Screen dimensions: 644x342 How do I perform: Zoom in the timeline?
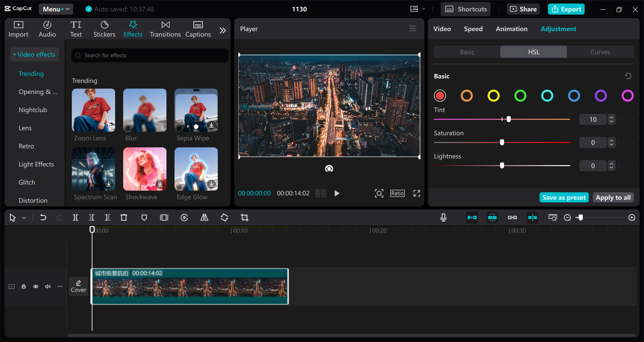(x=632, y=218)
